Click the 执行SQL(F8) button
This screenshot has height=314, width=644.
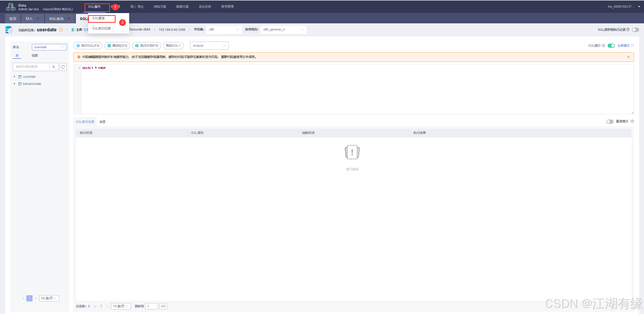pos(88,46)
